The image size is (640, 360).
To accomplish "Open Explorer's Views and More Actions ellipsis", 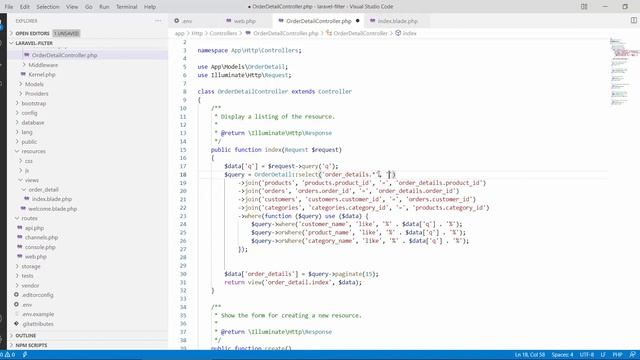I will tap(158, 21).
